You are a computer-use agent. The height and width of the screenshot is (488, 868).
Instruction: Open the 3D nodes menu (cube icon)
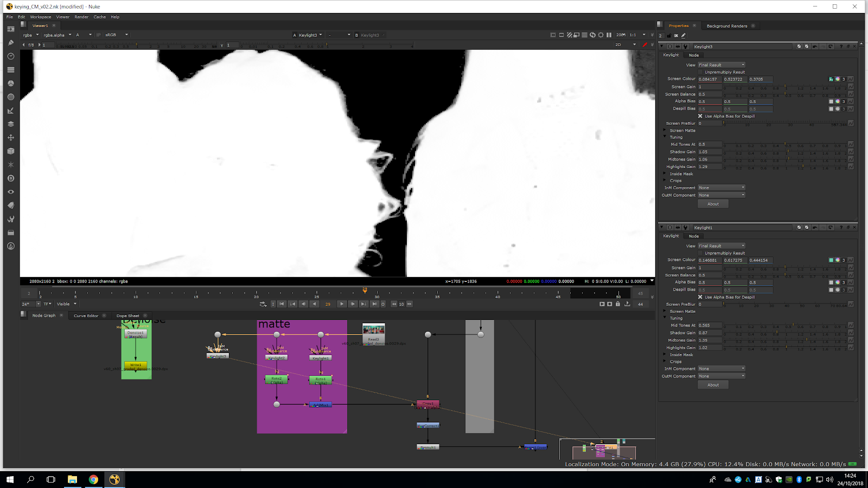pyautogui.click(x=10, y=151)
